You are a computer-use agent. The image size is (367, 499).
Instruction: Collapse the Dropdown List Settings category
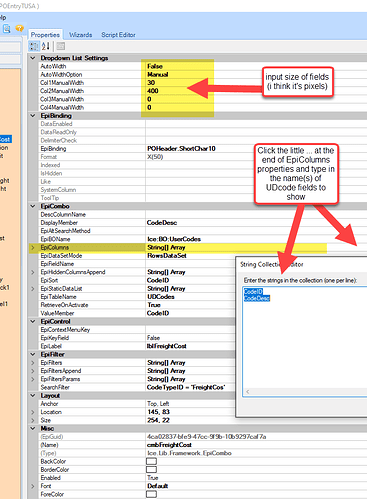(33, 58)
